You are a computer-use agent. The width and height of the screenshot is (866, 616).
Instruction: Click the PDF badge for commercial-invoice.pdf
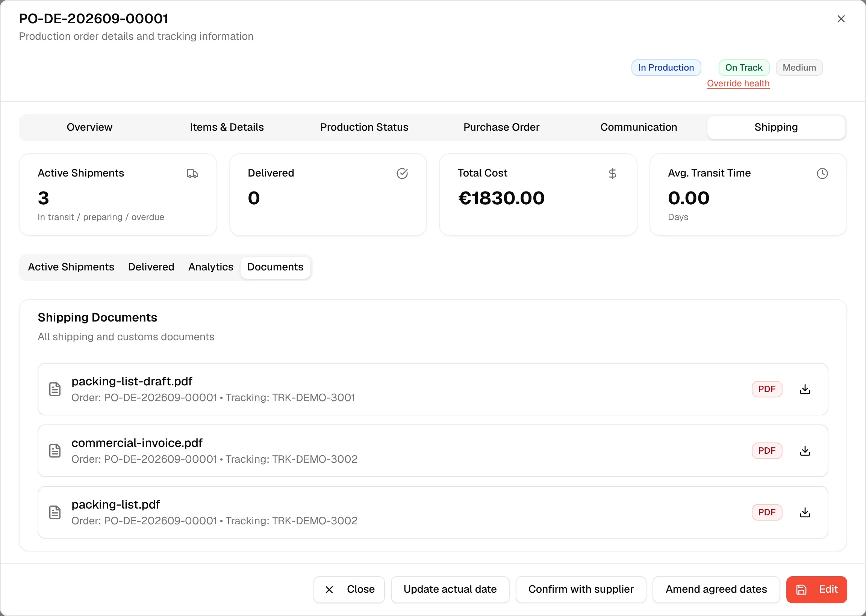pyautogui.click(x=767, y=451)
